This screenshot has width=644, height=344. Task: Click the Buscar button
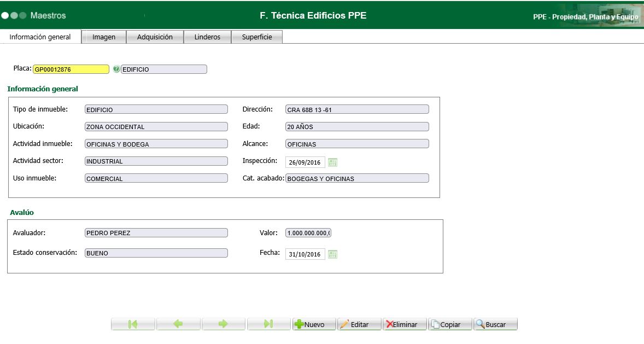[x=495, y=324]
